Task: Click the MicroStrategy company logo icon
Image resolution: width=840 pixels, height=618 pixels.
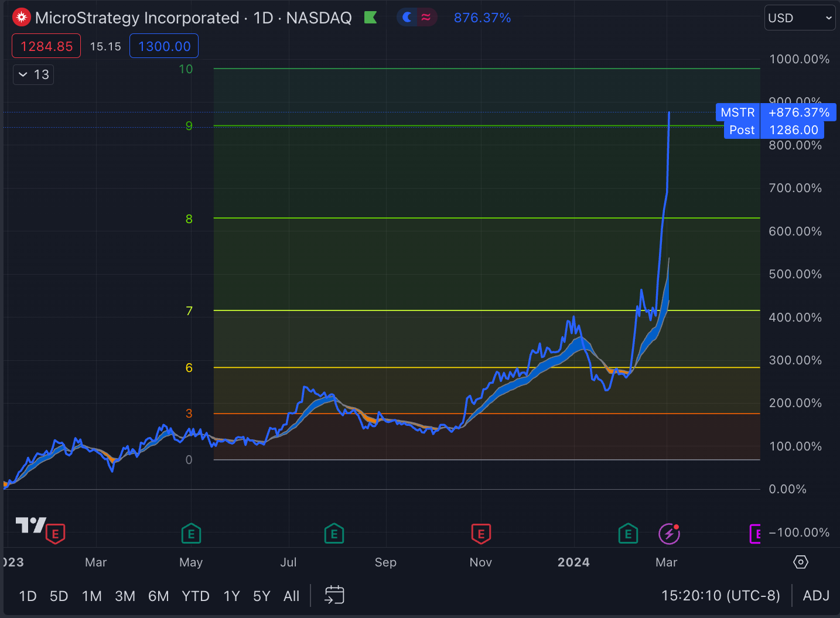Action: pos(21,17)
